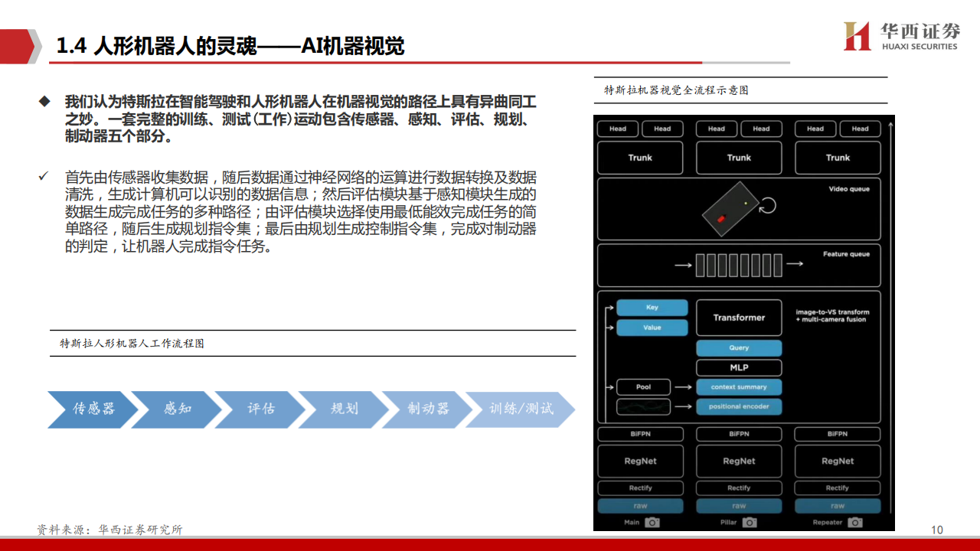Select the 训练/测试 chevron step

tap(521, 409)
